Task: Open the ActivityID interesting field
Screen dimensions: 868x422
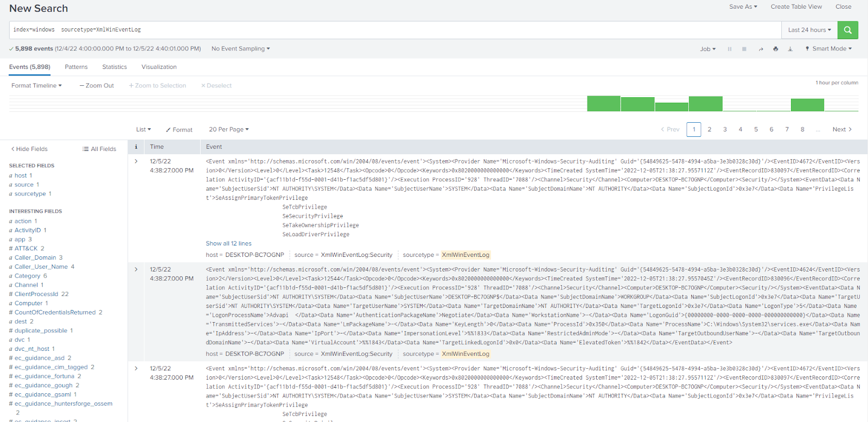Action: (x=28, y=230)
